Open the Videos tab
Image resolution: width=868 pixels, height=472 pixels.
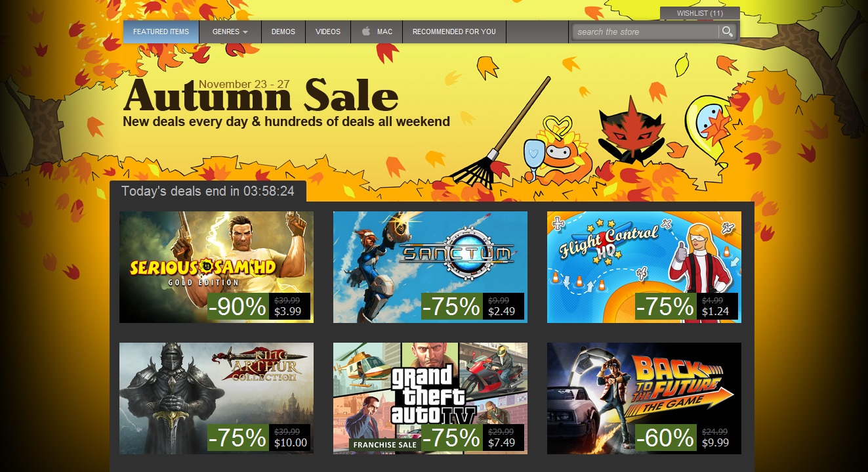click(327, 32)
